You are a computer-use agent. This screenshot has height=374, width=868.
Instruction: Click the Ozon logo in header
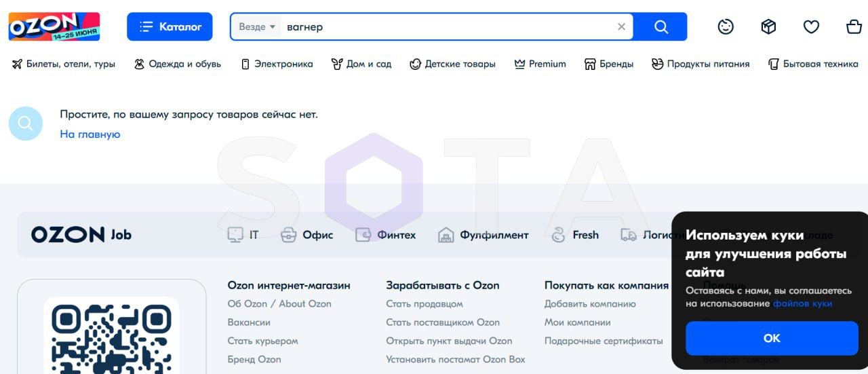pos(54,26)
